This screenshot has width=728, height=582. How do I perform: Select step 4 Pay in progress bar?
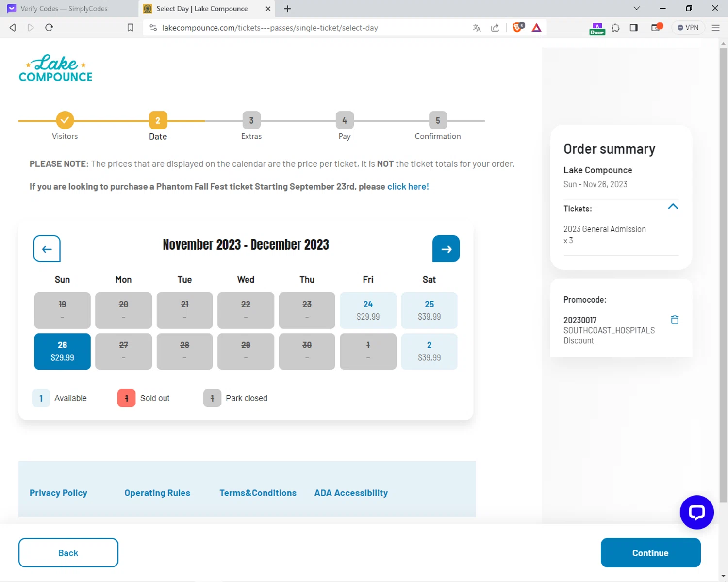[x=345, y=120]
